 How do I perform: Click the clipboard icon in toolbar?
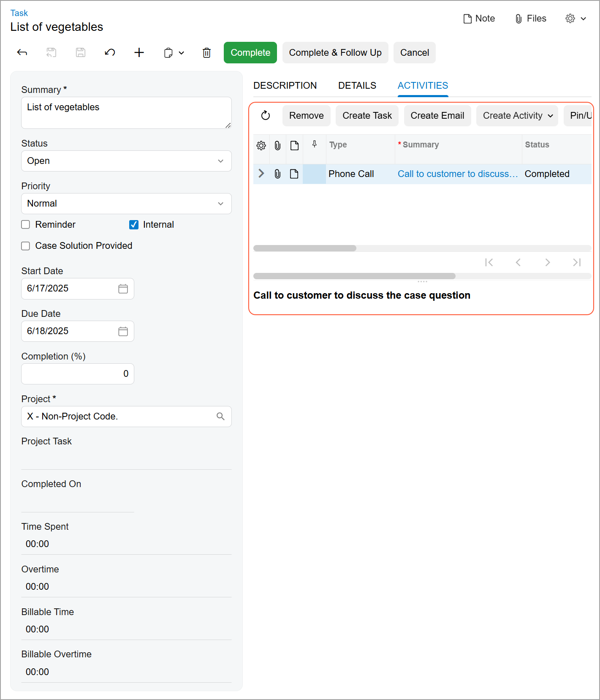[168, 53]
